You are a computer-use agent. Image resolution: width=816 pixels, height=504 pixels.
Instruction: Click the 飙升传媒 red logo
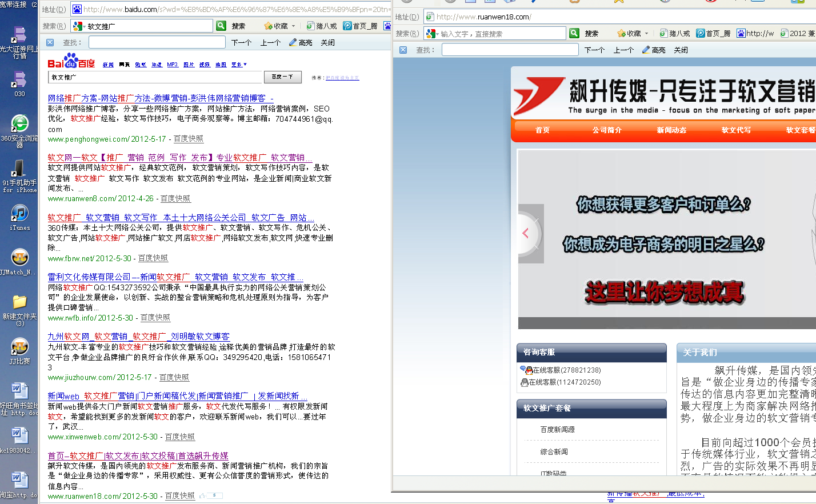coord(539,96)
